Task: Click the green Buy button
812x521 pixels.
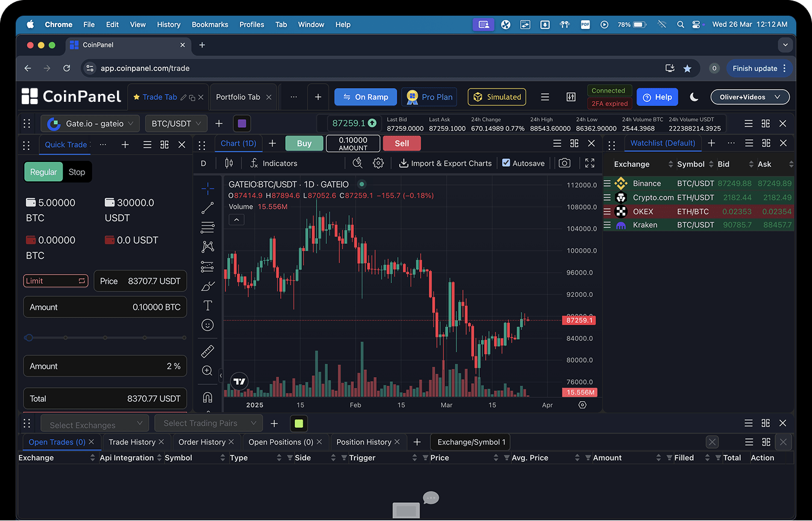Action: 304,143
